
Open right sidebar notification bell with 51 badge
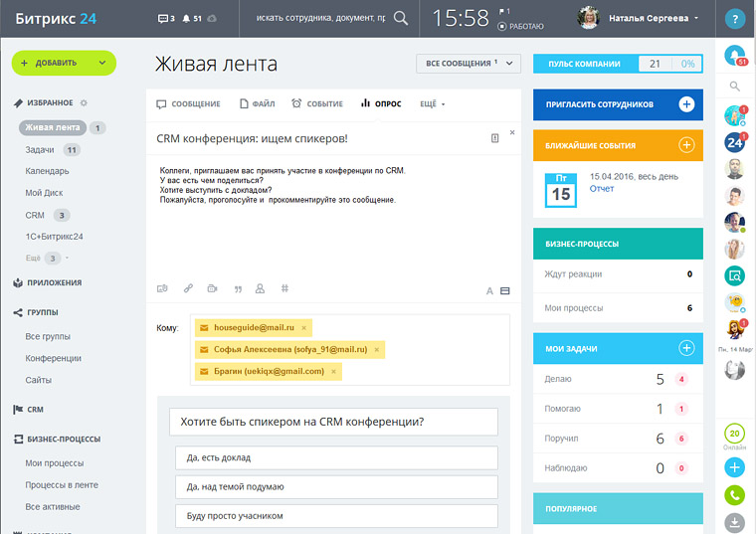click(x=735, y=56)
